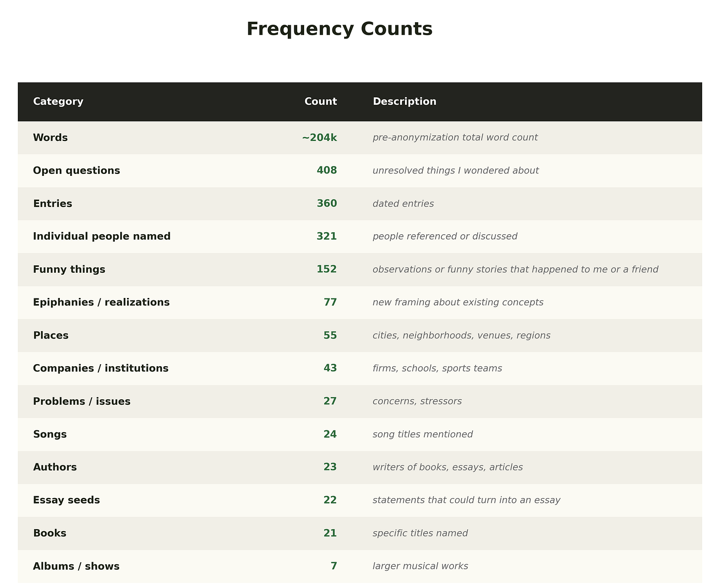This screenshot has height=588, width=720.
Task: Click the Count column header
Action: (320, 102)
